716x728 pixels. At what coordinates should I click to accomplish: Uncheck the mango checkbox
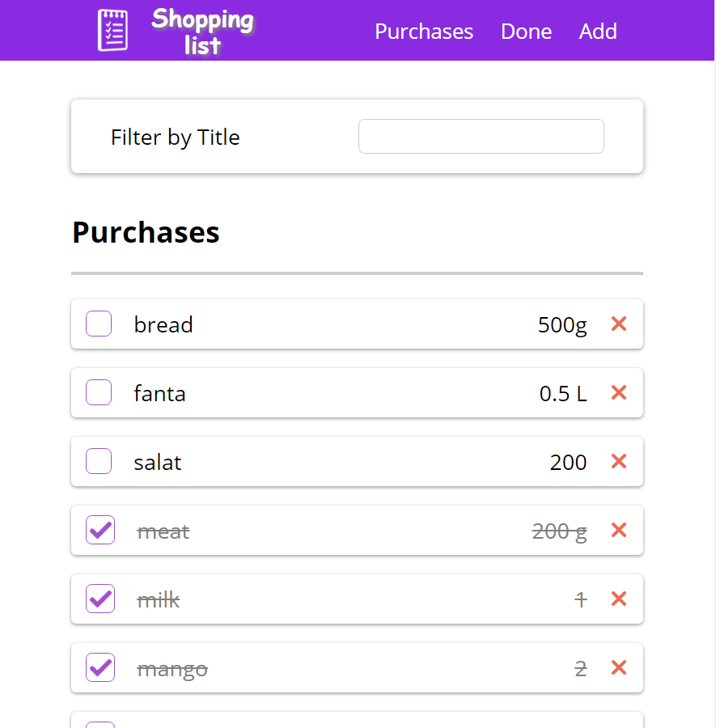[x=100, y=667]
